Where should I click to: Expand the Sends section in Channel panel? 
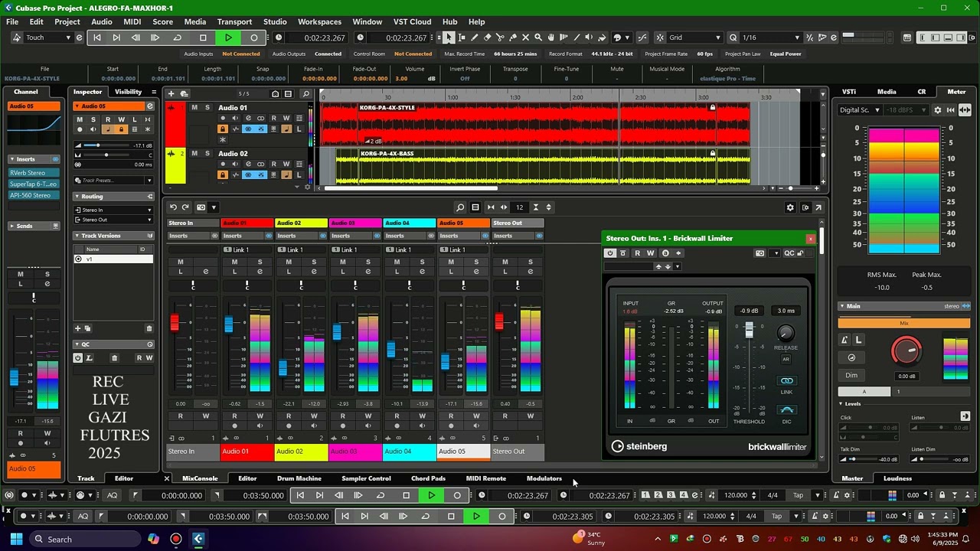pos(34,226)
